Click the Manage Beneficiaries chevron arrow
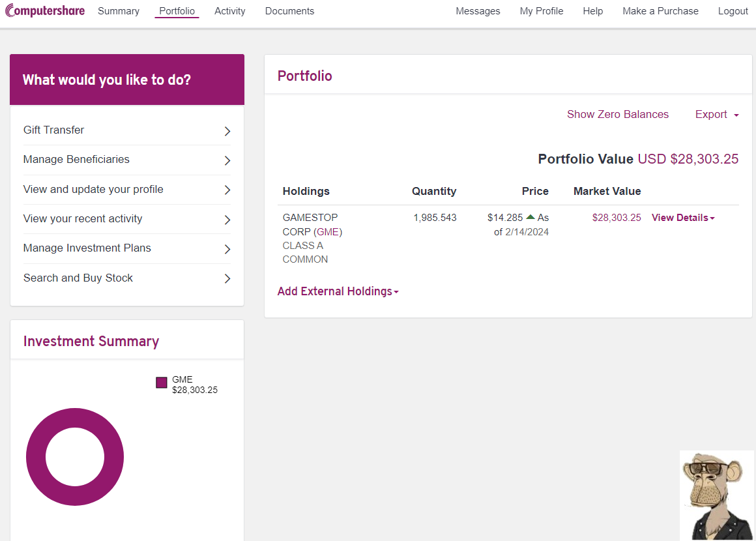This screenshot has height=541, width=756. pyautogui.click(x=227, y=160)
